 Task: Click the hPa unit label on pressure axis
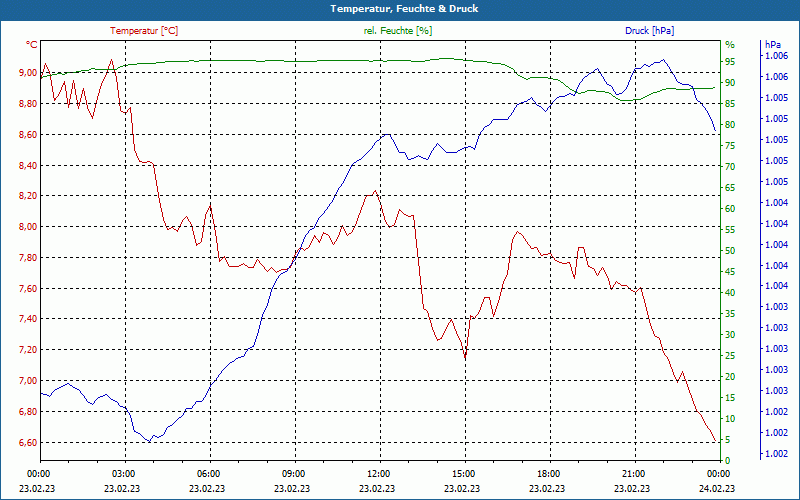point(772,45)
